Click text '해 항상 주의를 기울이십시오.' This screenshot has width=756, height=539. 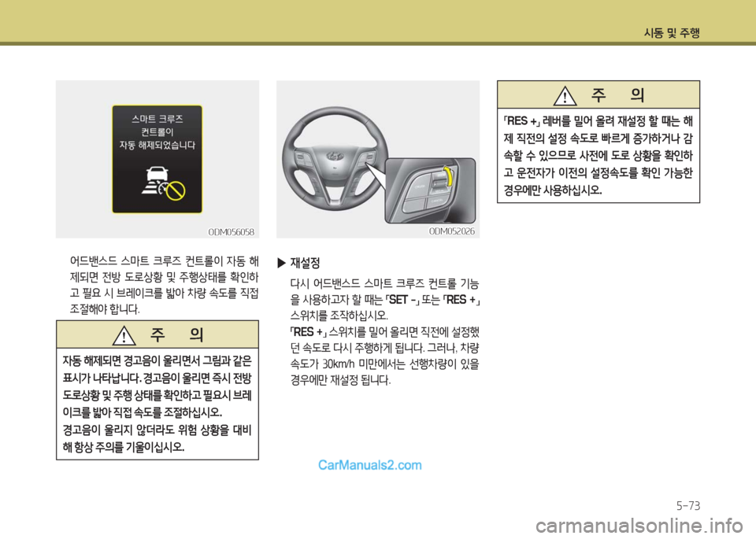pyautogui.click(x=124, y=447)
